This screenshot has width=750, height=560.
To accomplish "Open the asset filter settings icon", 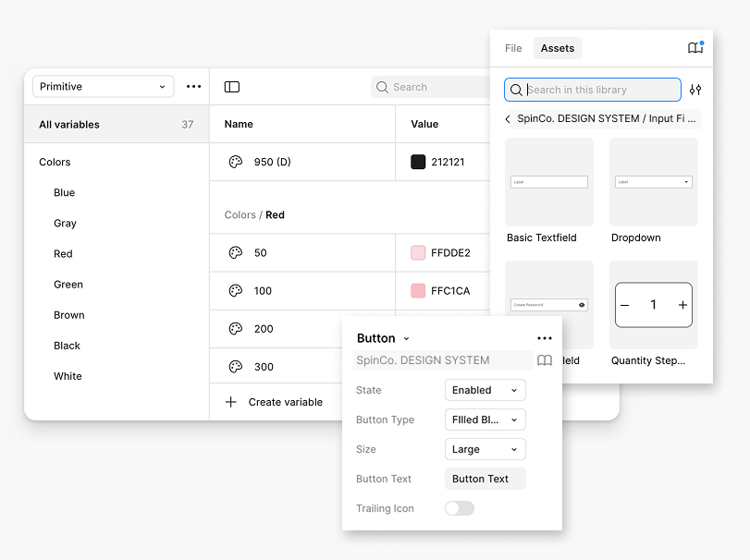I will pos(695,90).
